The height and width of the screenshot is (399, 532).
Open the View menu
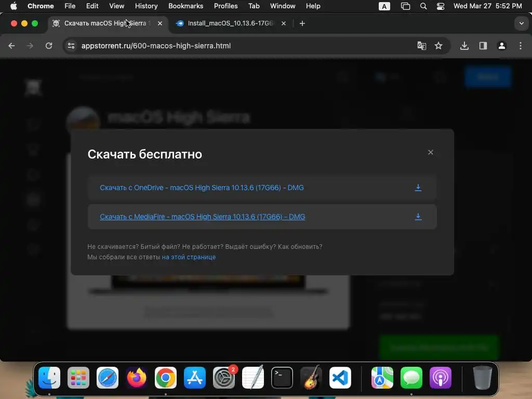[116, 6]
